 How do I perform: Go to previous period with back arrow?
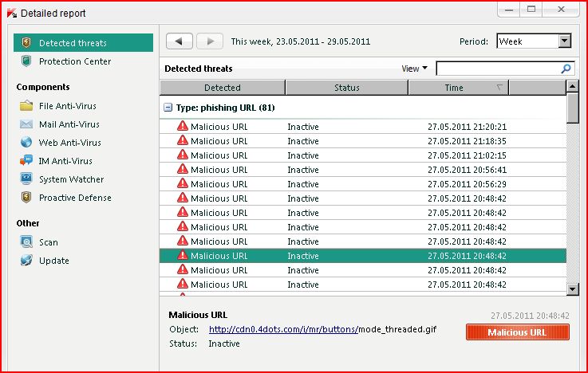coord(180,41)
